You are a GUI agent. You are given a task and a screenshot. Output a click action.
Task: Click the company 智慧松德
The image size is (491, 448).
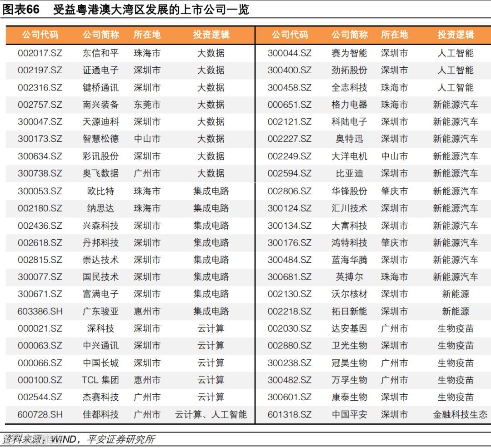pos(100,138)
